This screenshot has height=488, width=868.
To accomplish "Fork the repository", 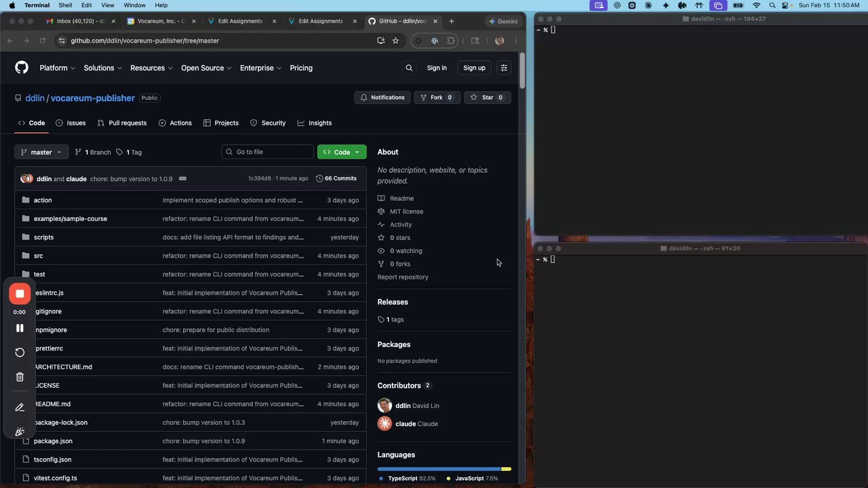I will [437, 98].
